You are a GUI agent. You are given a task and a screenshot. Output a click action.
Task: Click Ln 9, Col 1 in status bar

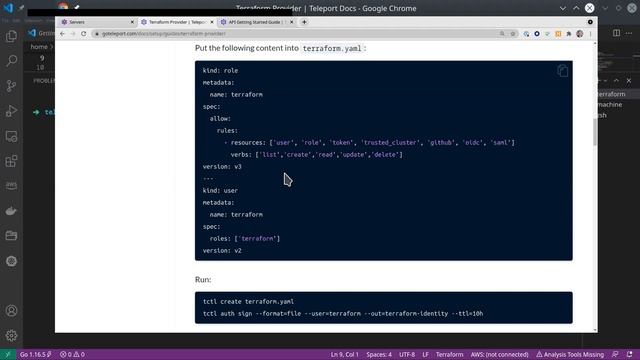click(x=344, y=354)
